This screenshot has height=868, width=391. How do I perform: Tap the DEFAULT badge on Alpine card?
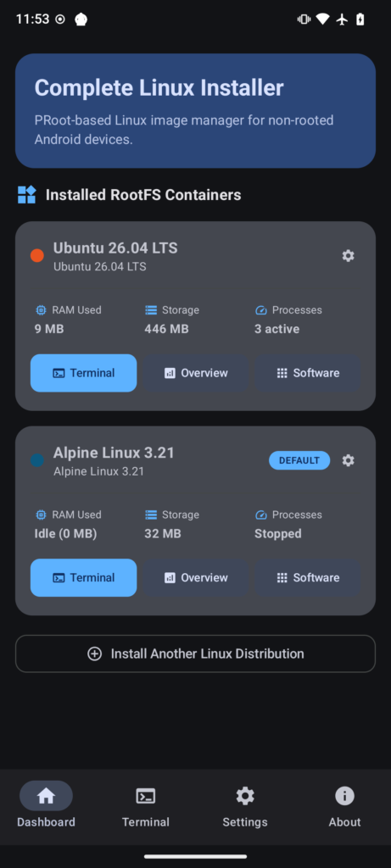pyautogui.click(x=299, y=460)
